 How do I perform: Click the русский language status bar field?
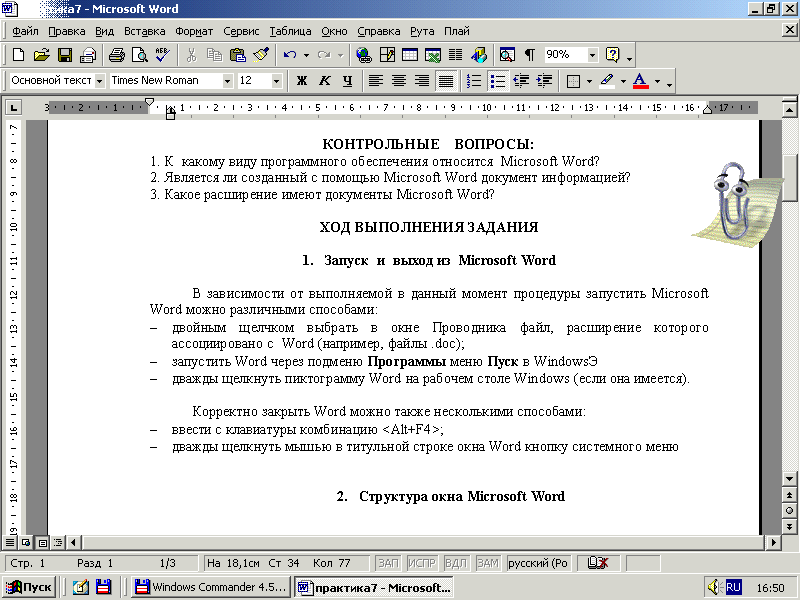pos(538,563)
